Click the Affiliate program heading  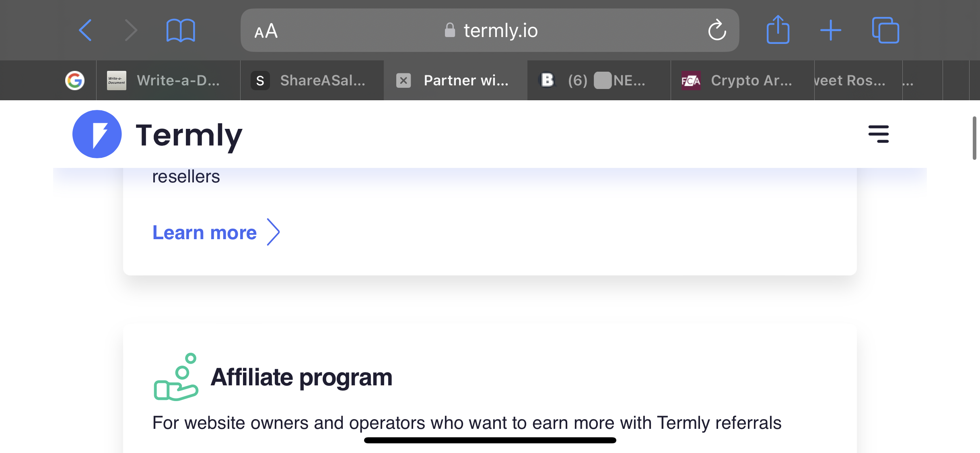coord(301,377)
